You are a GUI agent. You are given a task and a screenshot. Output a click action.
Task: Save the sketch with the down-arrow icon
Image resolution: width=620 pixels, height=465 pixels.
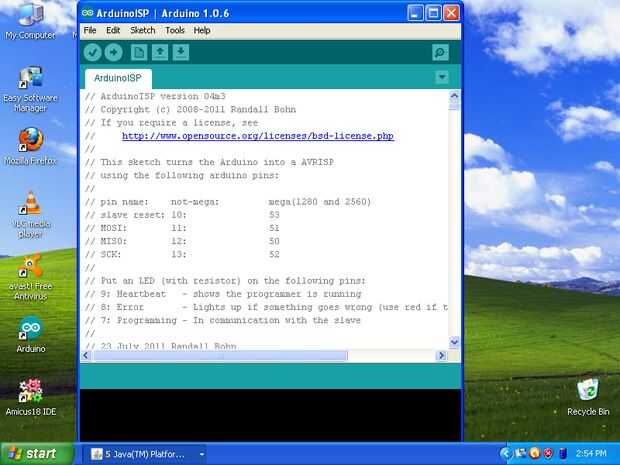point(181,52)
